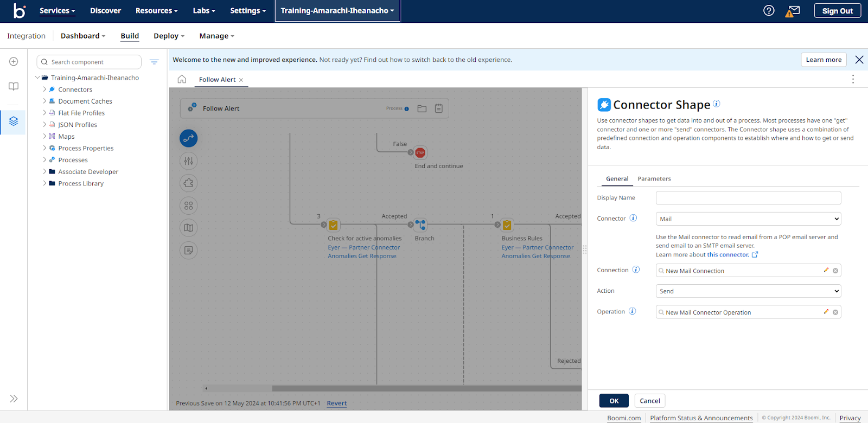This screenshot has width=868, height=423.
Task: Open the book library icon in sidebar
Action: [x=14, y=87]
